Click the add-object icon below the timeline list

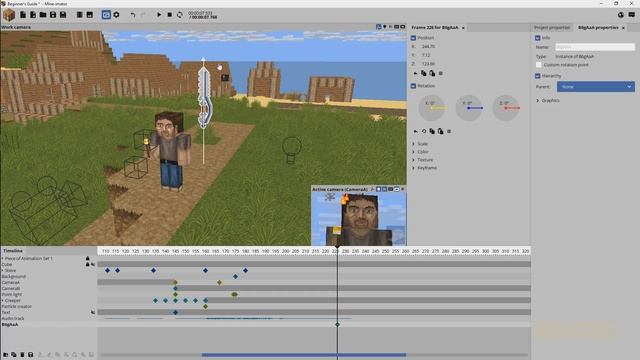tap(5, 355)
